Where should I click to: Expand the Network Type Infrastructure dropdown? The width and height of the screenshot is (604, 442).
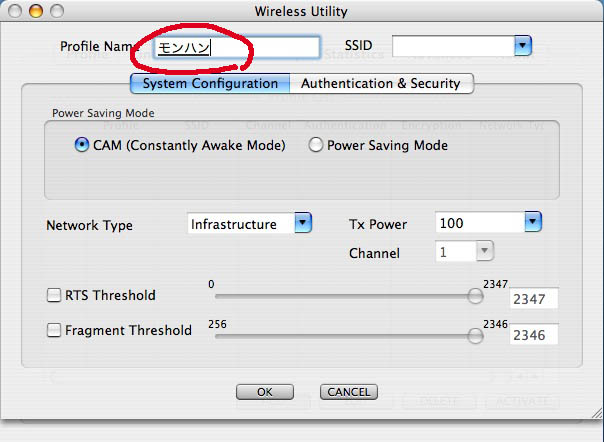[x=303, y=224]
